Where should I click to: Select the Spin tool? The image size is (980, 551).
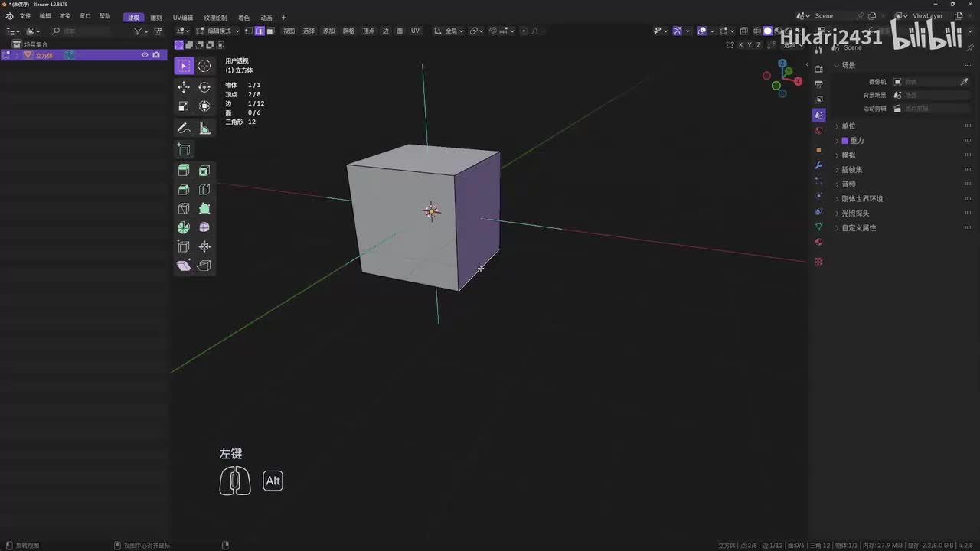click(x=184, y=227)
